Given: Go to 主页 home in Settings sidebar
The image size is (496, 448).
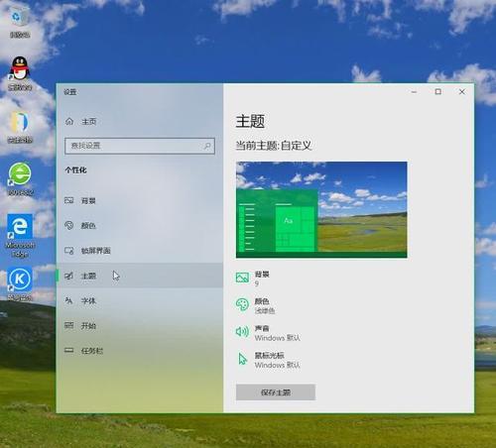Looking at the screenshot, I should point(81,122).
